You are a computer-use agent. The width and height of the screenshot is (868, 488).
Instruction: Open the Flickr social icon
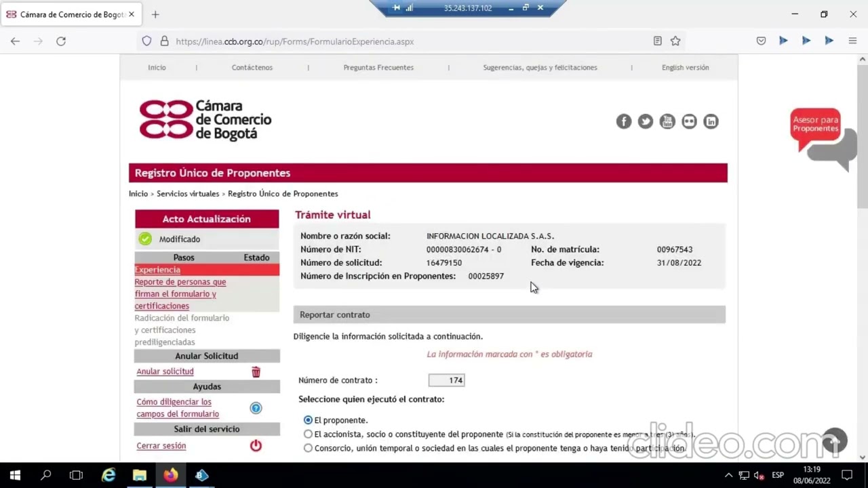pos(689,121)
